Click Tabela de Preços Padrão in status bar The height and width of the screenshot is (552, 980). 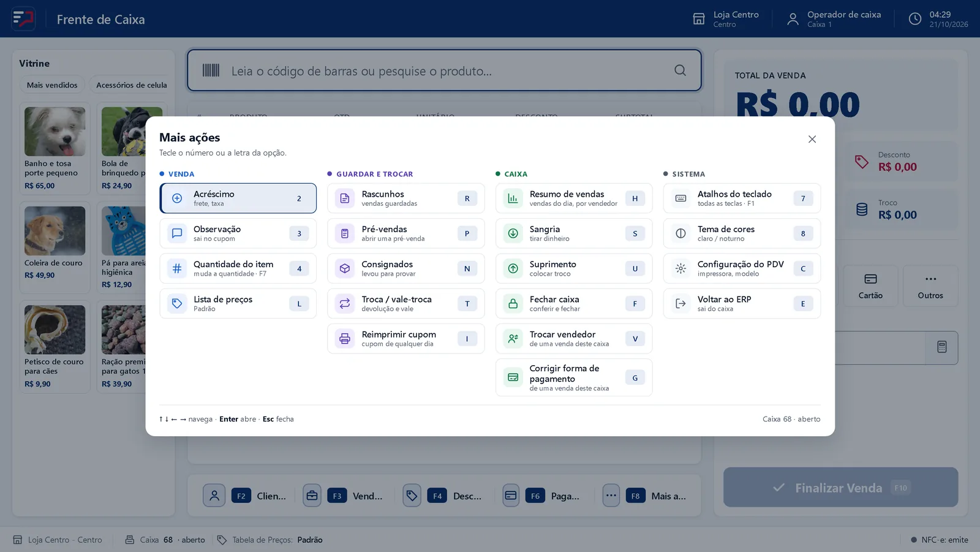pyautogui.click(x=270, y=540)
